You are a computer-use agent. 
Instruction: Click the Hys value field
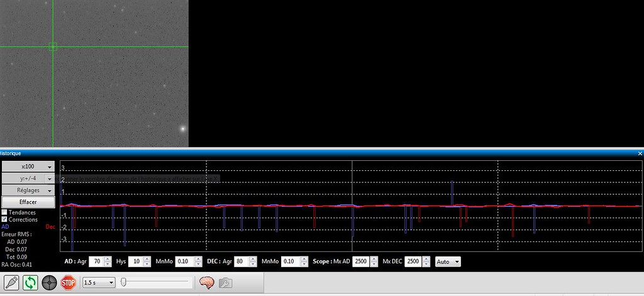(136, 261)
